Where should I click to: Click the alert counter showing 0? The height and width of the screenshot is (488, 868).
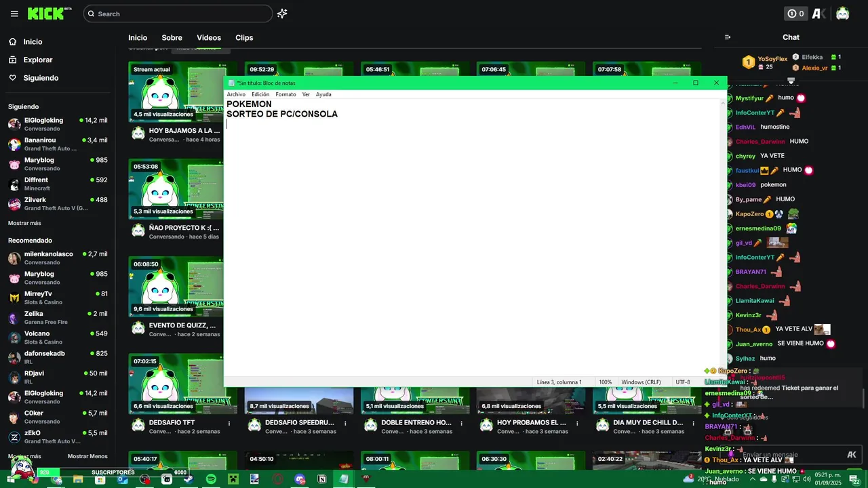[795, 14]
